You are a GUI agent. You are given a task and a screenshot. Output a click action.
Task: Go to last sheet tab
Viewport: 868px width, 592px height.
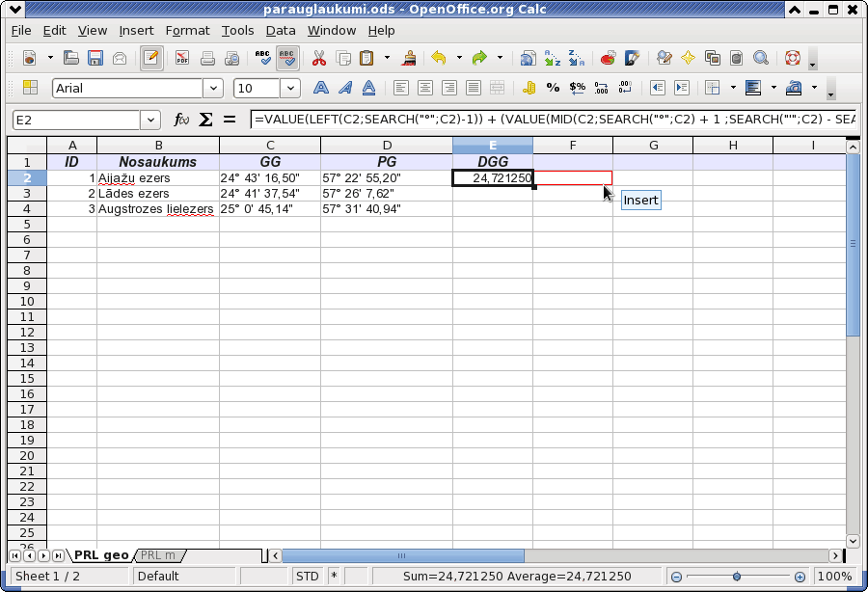click(x=58, y=555)
